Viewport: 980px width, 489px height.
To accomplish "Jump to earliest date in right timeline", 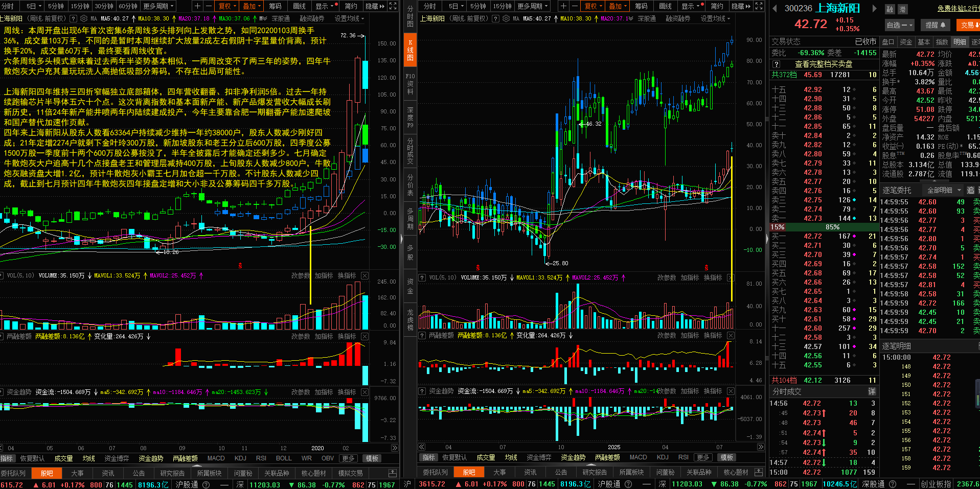I will click(x=422, y=447).
